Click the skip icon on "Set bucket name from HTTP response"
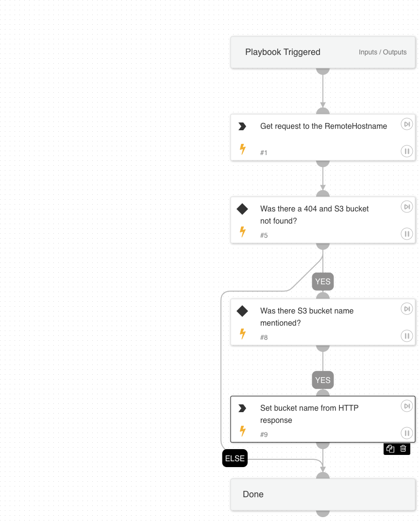 tap(407, 406)
